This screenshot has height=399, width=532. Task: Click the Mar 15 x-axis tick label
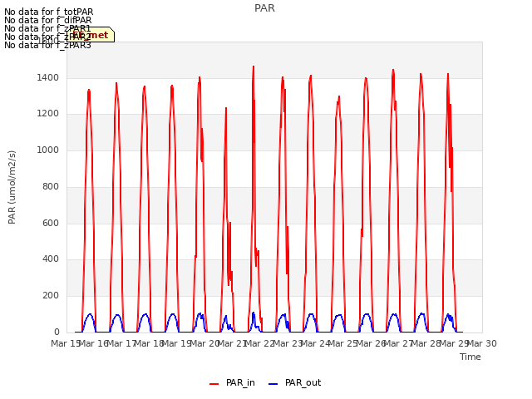point(66,343)
